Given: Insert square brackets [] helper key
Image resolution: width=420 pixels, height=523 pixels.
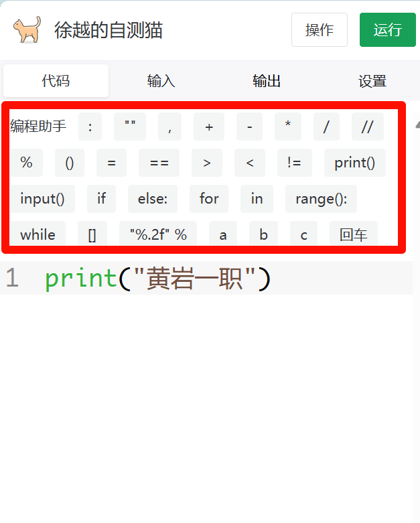Looking at the screenshot, I should [x=92, y=235].
